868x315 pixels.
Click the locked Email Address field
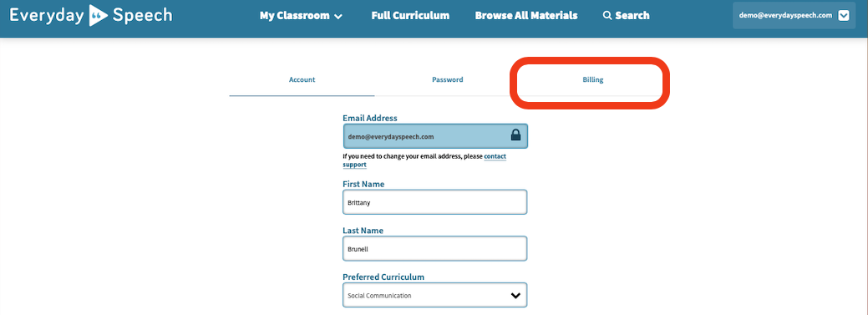point(435,135)
